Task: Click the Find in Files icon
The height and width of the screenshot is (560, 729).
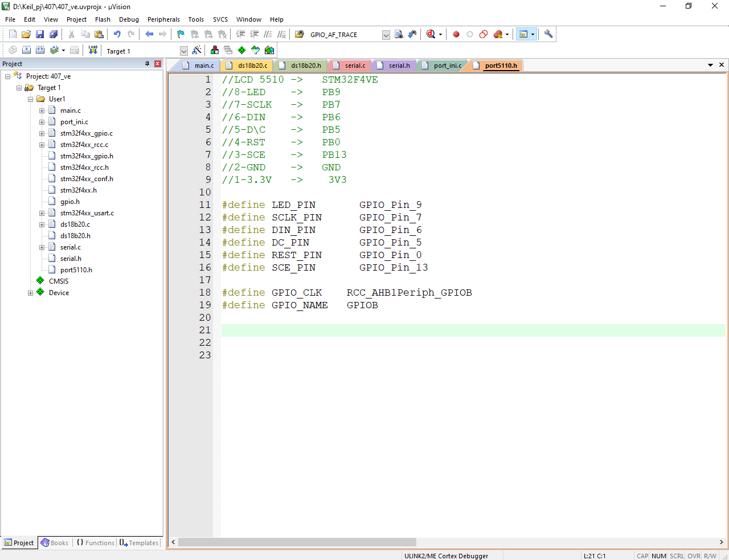Action: point(300,34)
